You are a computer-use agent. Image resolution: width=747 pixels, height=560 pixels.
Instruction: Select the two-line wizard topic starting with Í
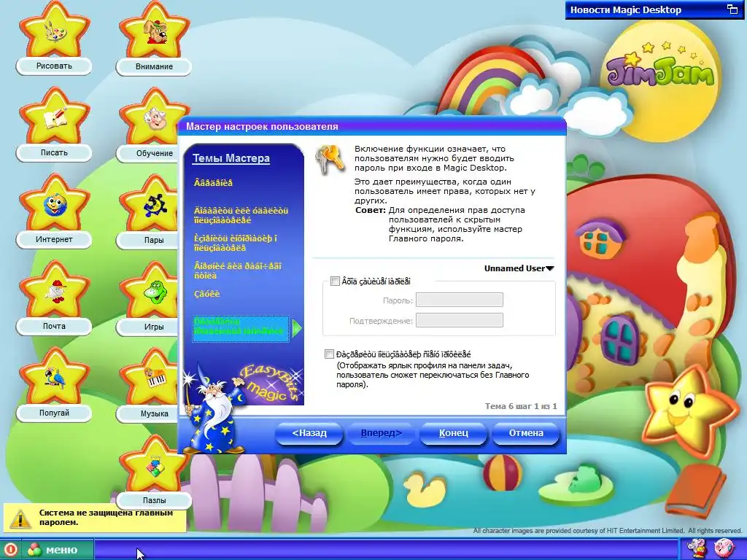(x=238, y=271)
